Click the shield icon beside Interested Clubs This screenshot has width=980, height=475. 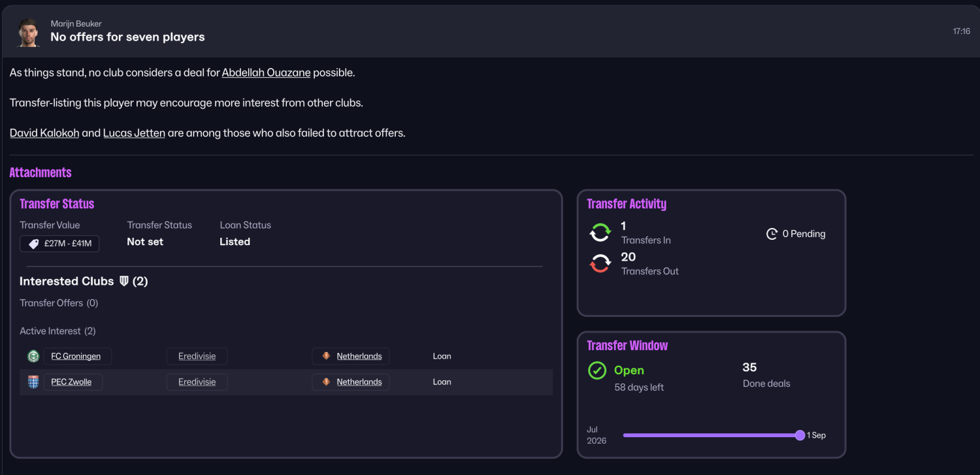tap(123, 281)
